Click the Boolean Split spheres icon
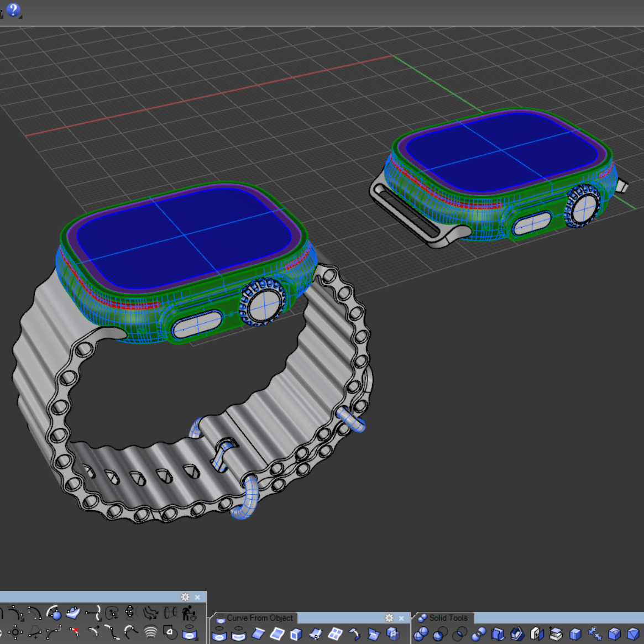Image resolution: width=644 pixels, height=644 pixels. (x=479, y=633)
